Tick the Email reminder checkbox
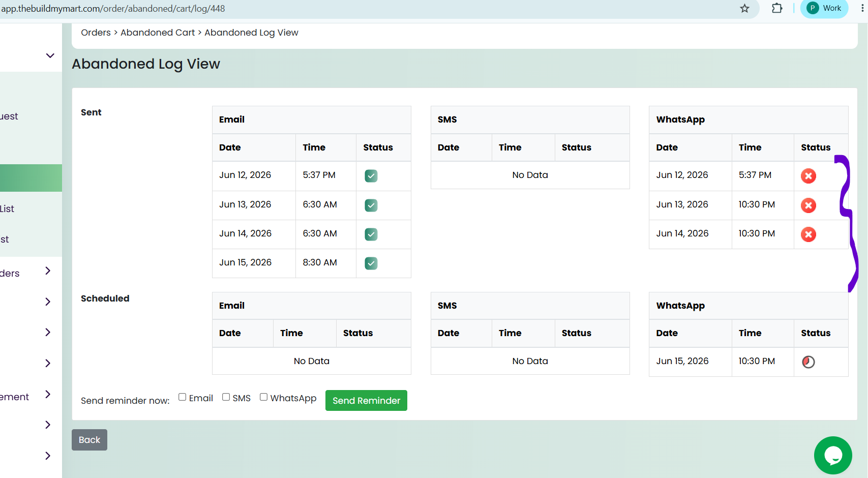The width and height of the screenshot is (868, 478). click(x=182, y=397)
